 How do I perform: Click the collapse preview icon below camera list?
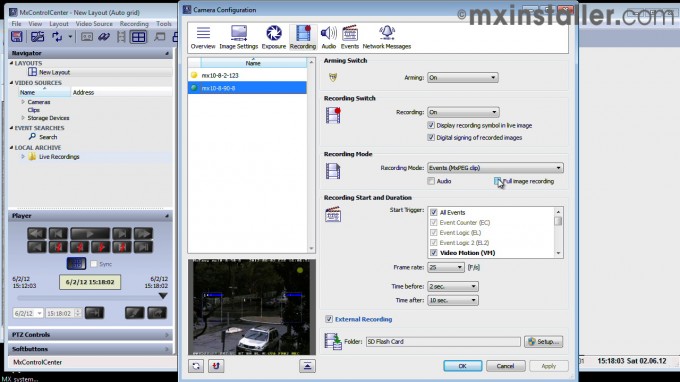click(x=307, y=366)
